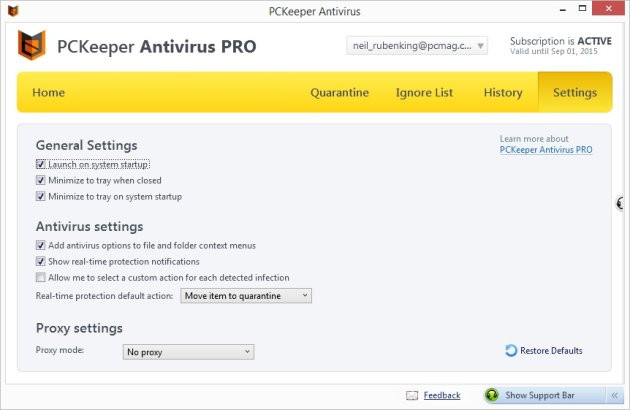
Task: Open the Proxy mode dropdown
Action: (188, 352)
